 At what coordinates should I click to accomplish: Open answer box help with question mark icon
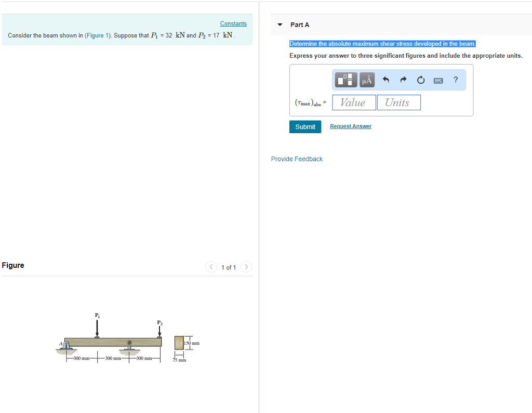[456, 79]
